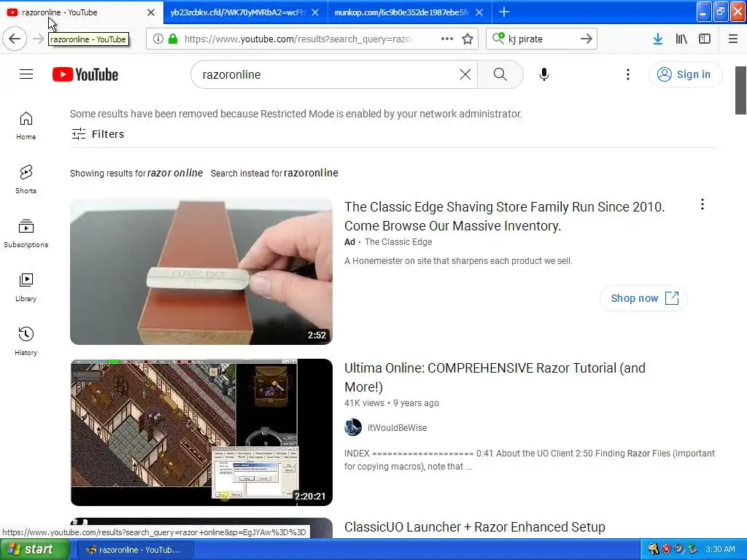Start voice search with the microphone

pyautogui.click(x=544, y=74)
